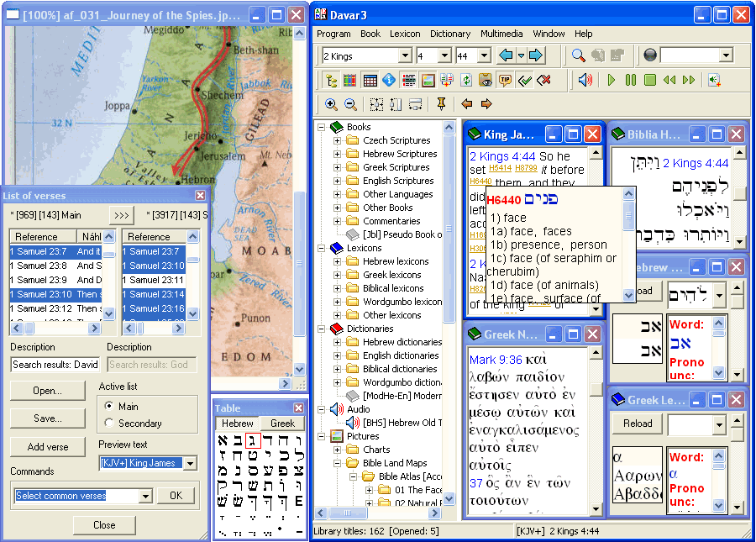Click the Add verse button

pyautogui.click(x=48, y=447)
